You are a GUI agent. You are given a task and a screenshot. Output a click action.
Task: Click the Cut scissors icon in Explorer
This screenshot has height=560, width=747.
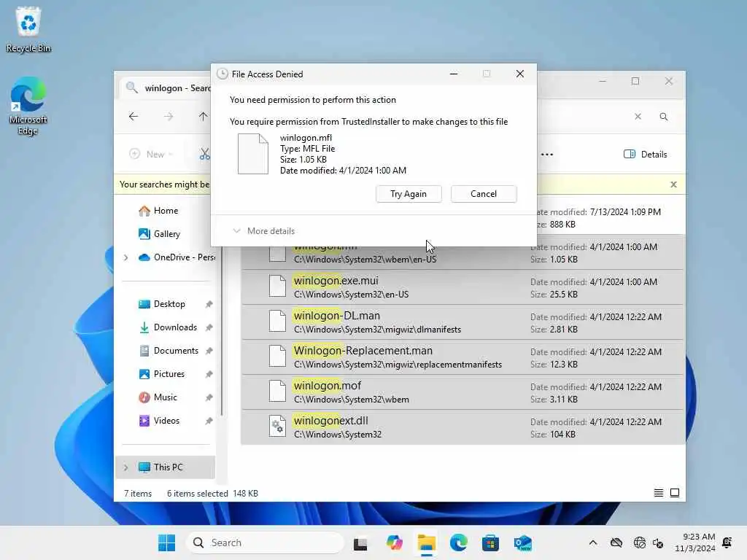(205, 155)
